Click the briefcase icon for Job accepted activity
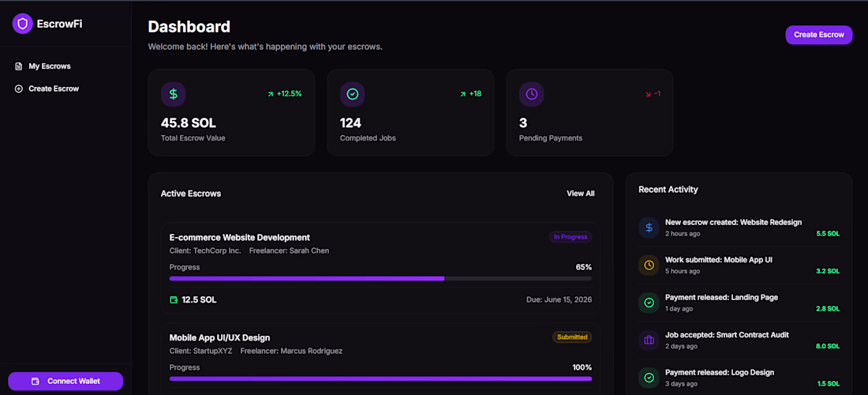This screenshot has height=395, width=868. (x=649, y=340)
